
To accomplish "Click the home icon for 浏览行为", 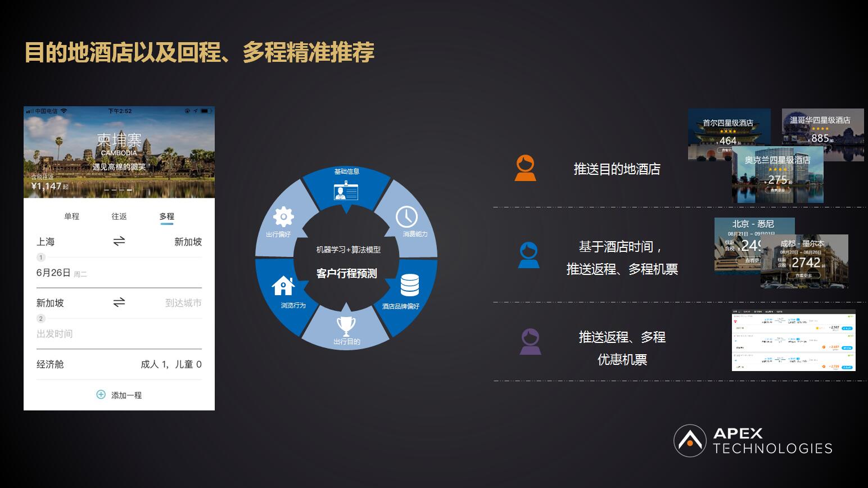I will 283,284.
